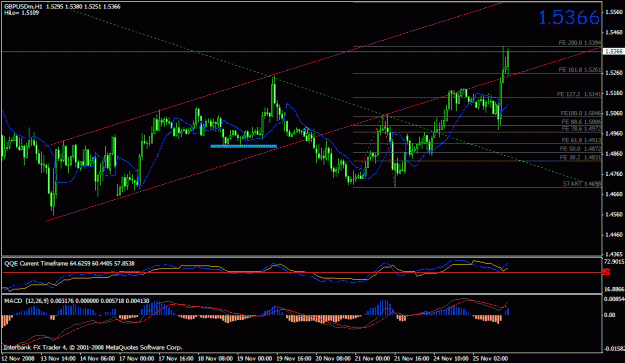Click the 25 Nov 02:00 time axis label
Image resolution: width=625 pixels, height=363 pixels.
coord(491,358)
